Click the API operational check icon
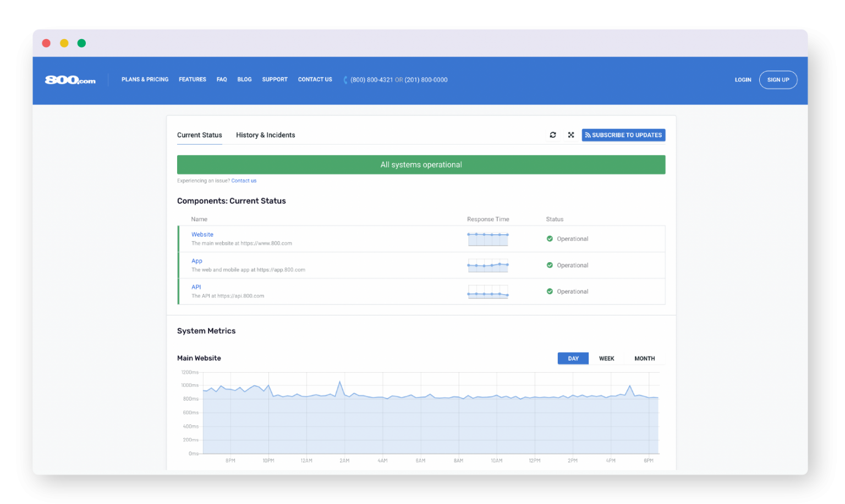 pos(550,292)
